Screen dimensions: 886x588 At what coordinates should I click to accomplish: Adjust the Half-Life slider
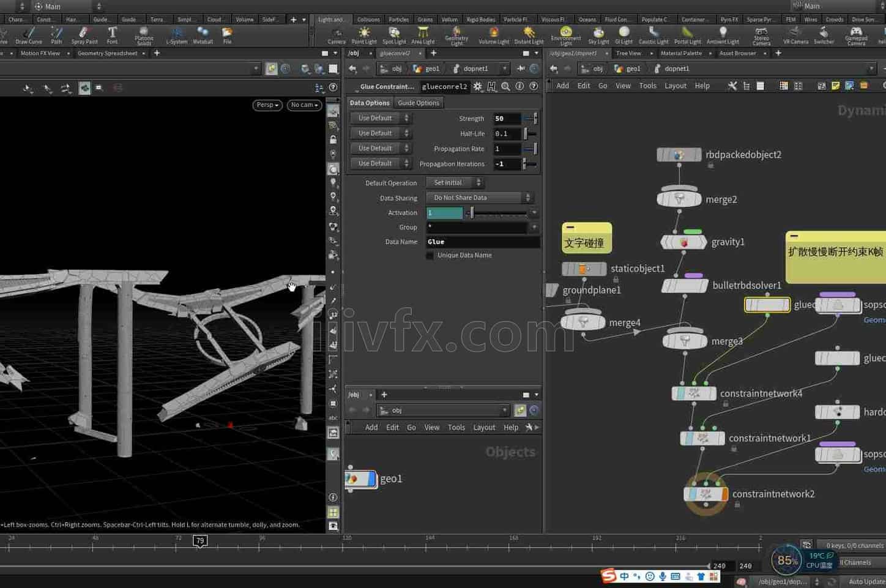click(530, 133)
